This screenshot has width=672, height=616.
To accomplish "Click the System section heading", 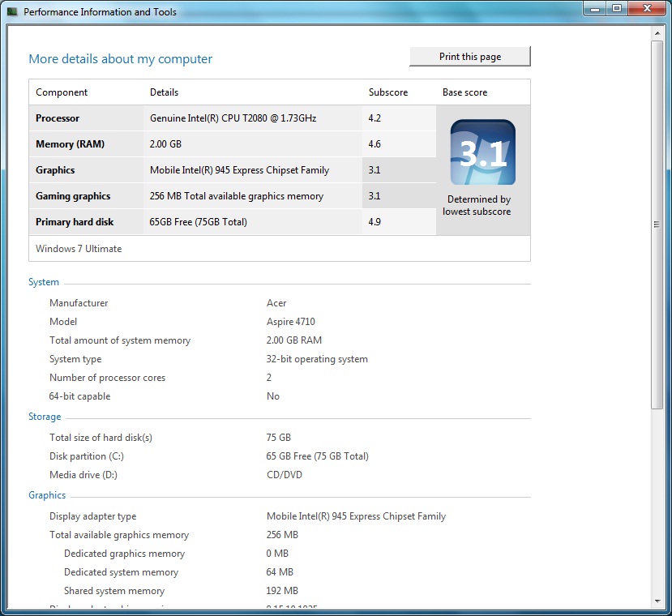I will (x=44, y=282).
